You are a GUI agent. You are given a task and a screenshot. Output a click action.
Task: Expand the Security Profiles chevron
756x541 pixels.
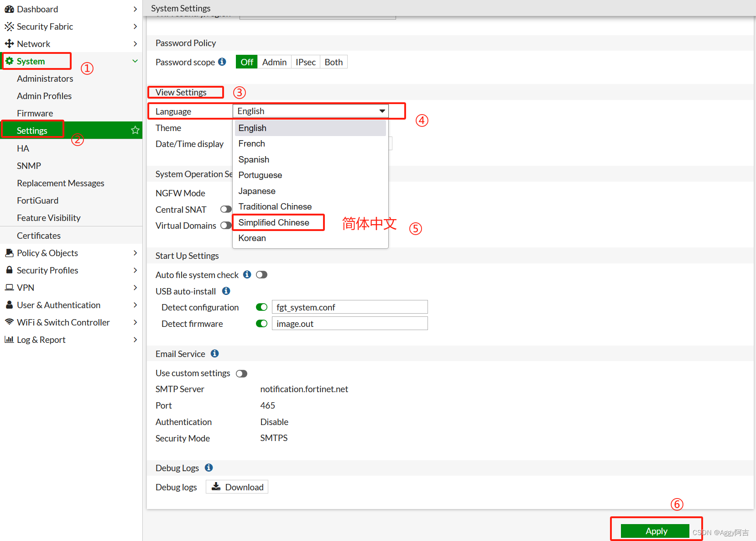[135, 270]
